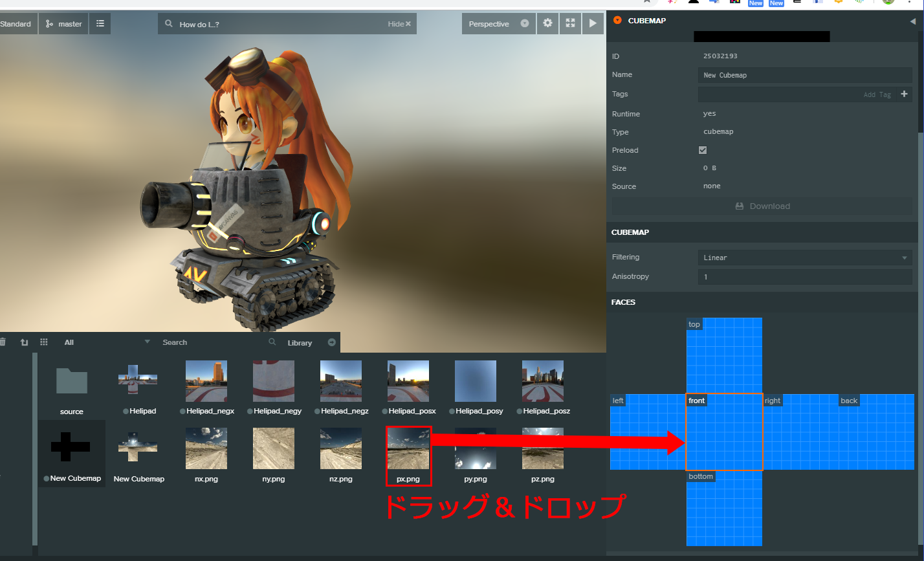924x561 pixels.
Task: Select the Helipad_posz texture
Action: click(543, 387)
